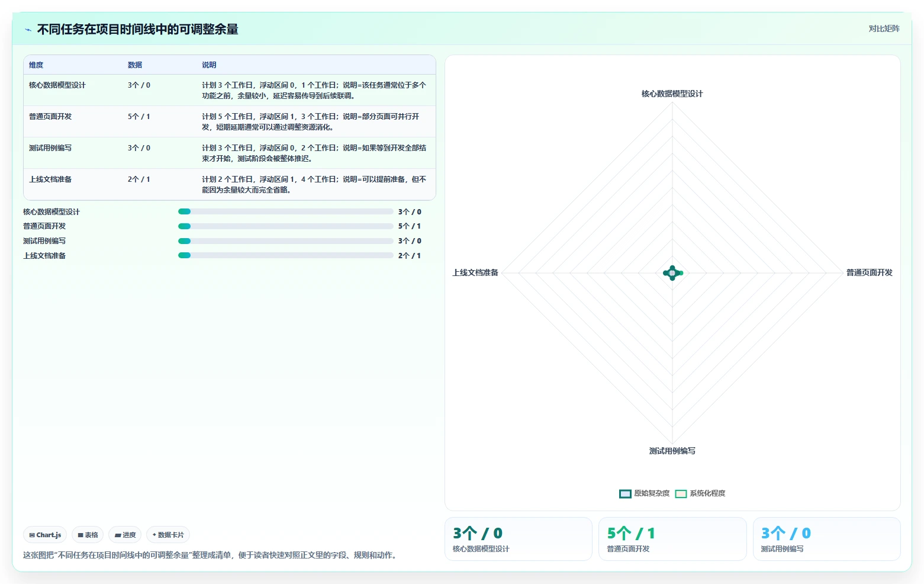This screenshot has height=584, width=924.
Task: Click the 2个 / 1 cell in the table
Action: point(139,179)
